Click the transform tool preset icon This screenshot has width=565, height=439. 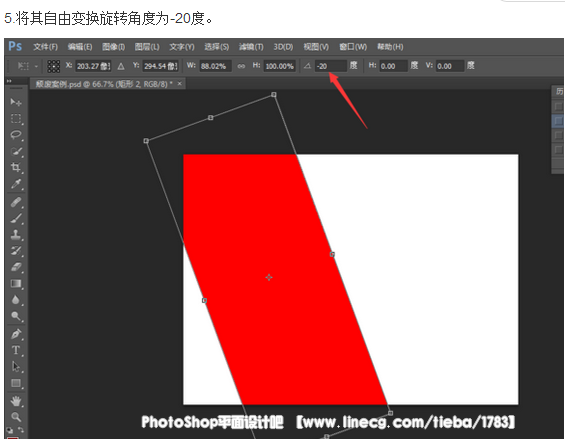(23, 66)
